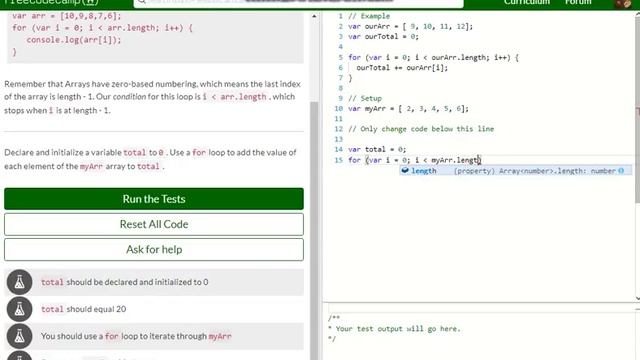Click Ask for help button
This screenshot has height=360, width=640.
154,249
